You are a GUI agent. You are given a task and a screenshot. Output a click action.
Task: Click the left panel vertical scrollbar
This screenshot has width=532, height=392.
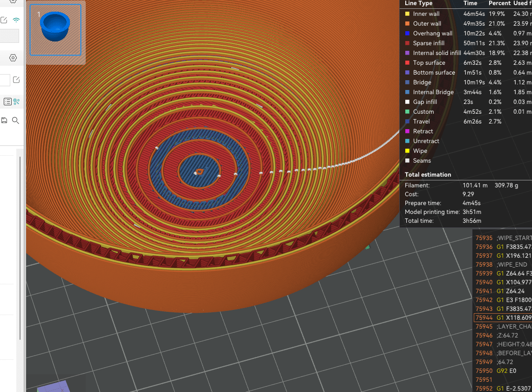coord(20,248)
